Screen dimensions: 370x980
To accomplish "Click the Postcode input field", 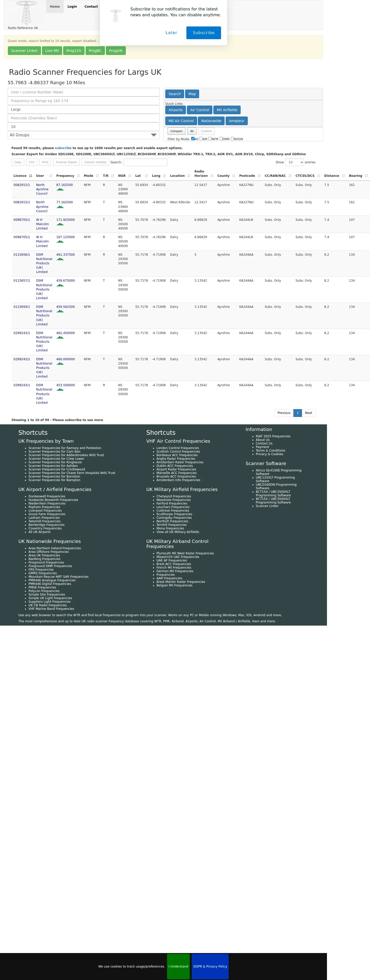I will (83, 118).
